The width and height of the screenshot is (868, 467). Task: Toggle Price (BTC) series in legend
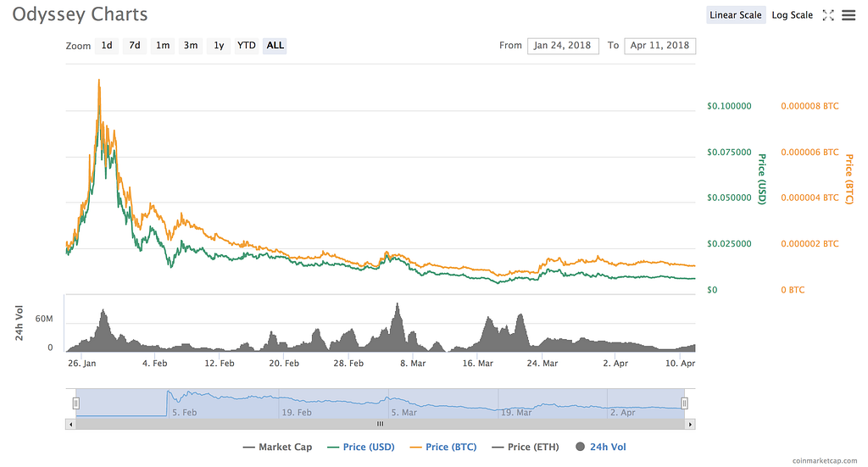(x=443, y=447)
